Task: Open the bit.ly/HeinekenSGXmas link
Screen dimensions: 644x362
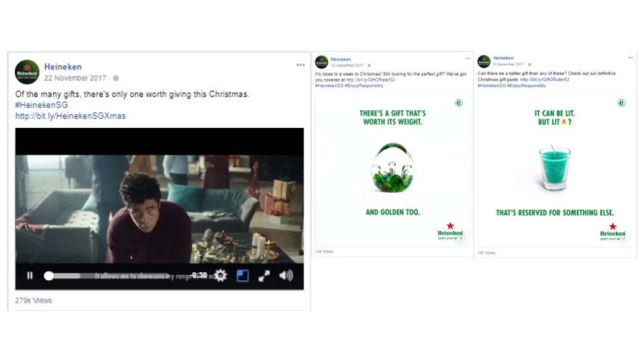Action: click(x=70, y=116)
